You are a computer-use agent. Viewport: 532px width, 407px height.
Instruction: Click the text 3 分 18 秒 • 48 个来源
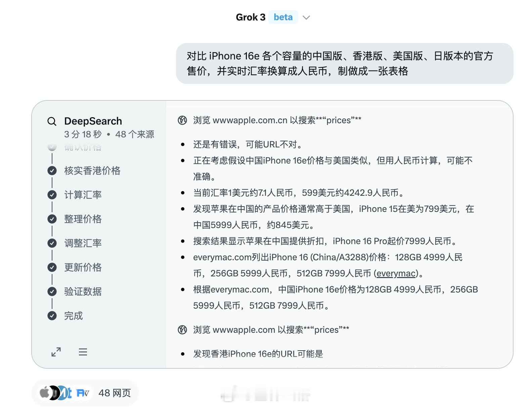pos(109,134)
